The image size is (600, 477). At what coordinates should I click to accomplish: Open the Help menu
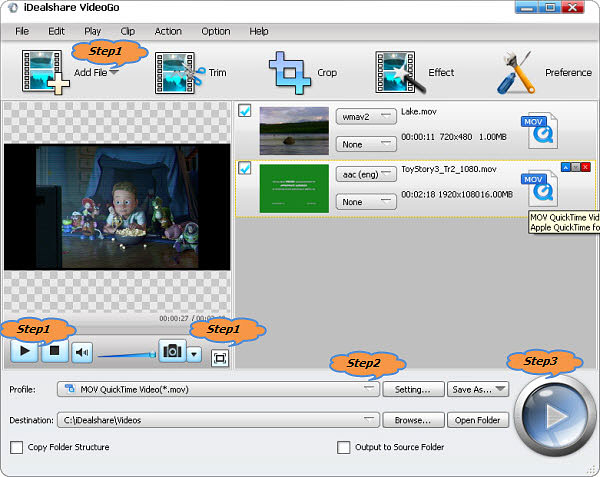coord(259,31)
